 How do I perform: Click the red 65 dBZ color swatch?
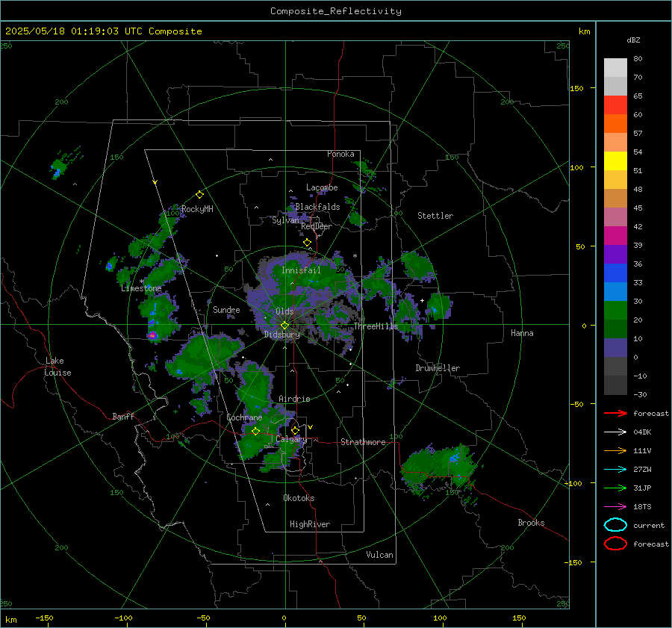[x=615, y=105]
